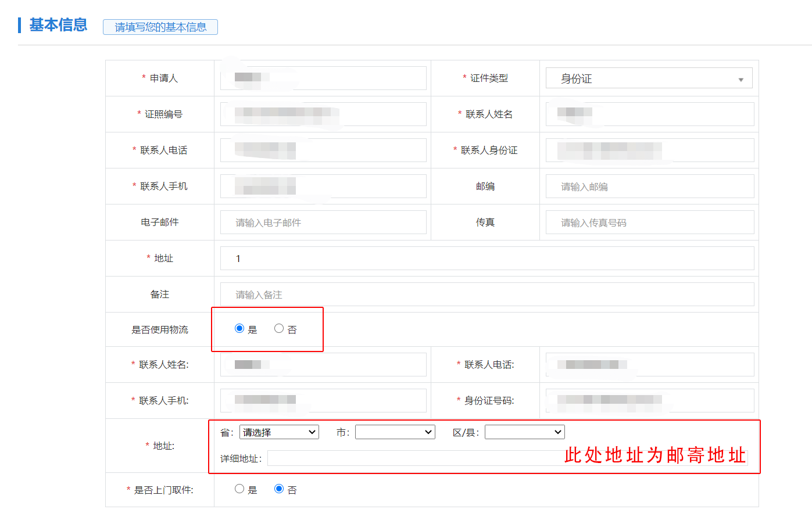Open the 市 city dropdown

pyautogui.click(x=395, y=432)
